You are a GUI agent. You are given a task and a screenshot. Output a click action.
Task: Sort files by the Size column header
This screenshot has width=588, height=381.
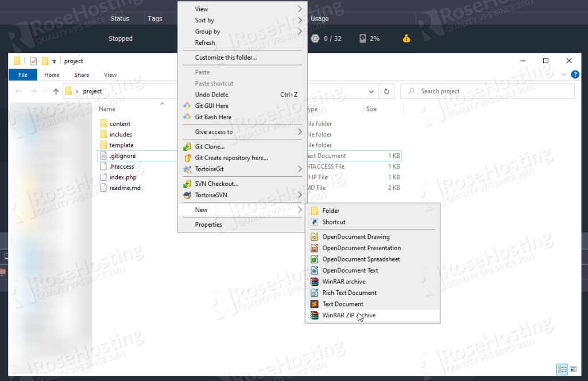[x=372, y=109]
